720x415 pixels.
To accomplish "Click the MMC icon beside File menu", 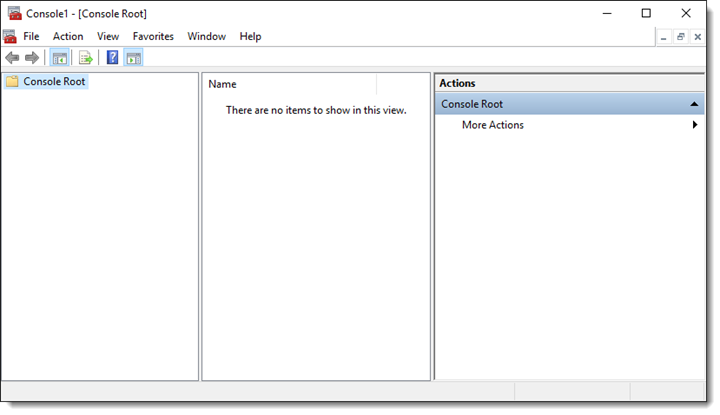I will [x=10, y=36].
